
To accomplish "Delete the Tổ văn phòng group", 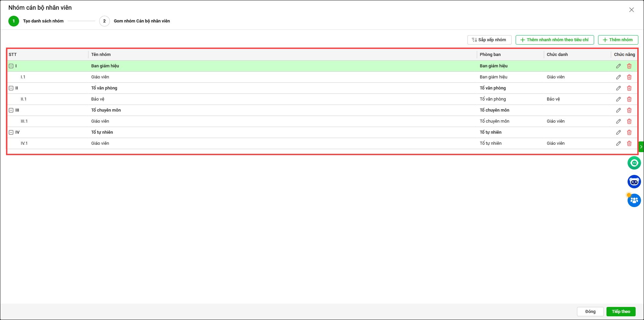I will (x=629, y=88).
